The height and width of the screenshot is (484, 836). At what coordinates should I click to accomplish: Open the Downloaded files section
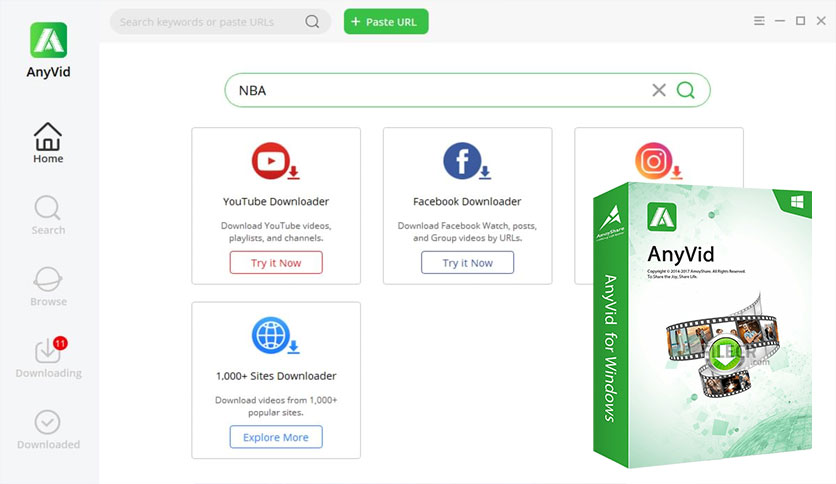pos(48,429)
